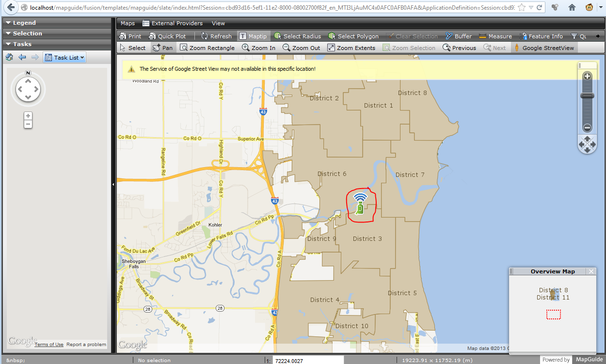This screenshot has height=364, width=606.
Task: Switch to the Pan tool
Action: coord(163,47)
